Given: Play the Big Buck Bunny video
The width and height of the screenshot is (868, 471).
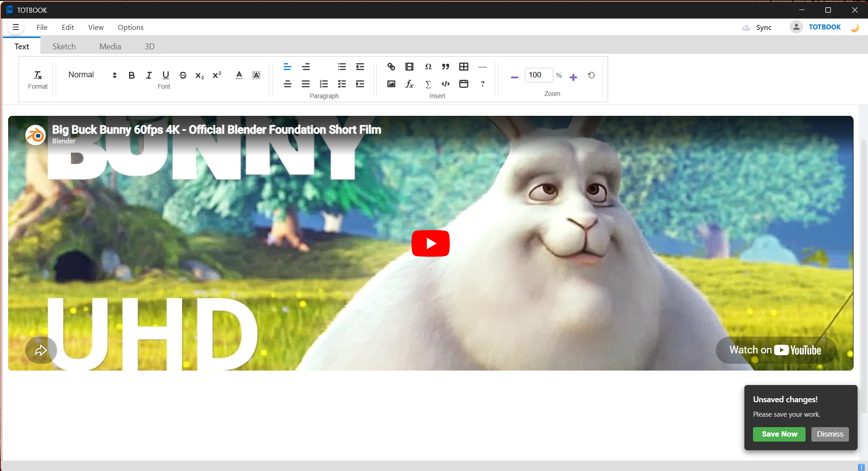Looking at the screenshot, I should (431, 243).
